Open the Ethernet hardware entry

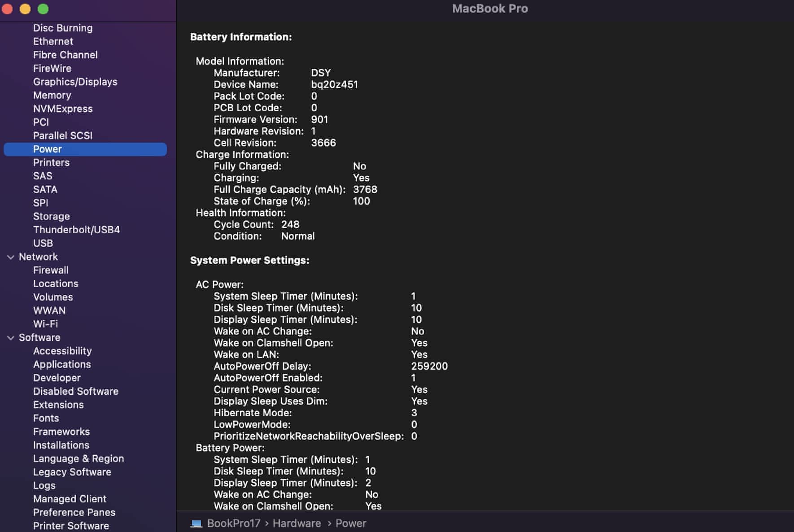coord(53,41)
